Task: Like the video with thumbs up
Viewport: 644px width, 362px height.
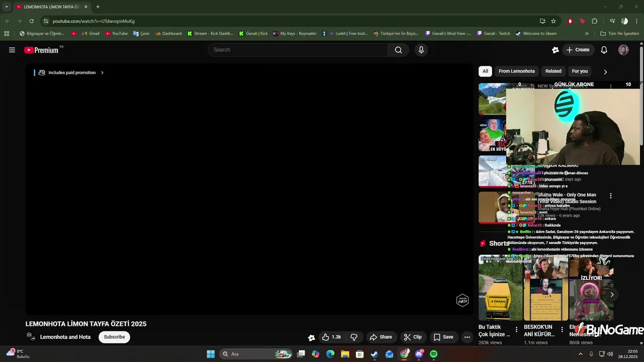Action: (331, 337)
